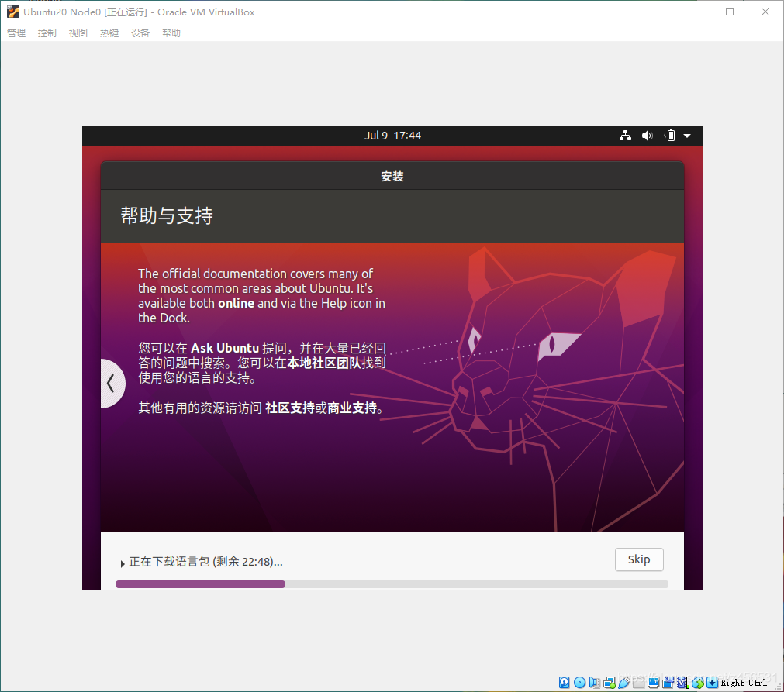The image size is (784, 692).
Task: Expand the download details disclosure triangle
Action: (122, 563)
